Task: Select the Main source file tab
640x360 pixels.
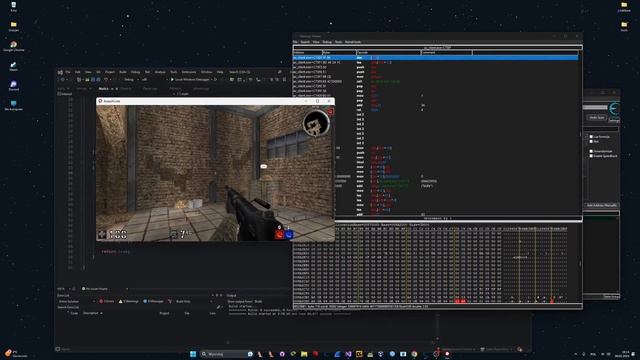Action: tap(104, 89)
